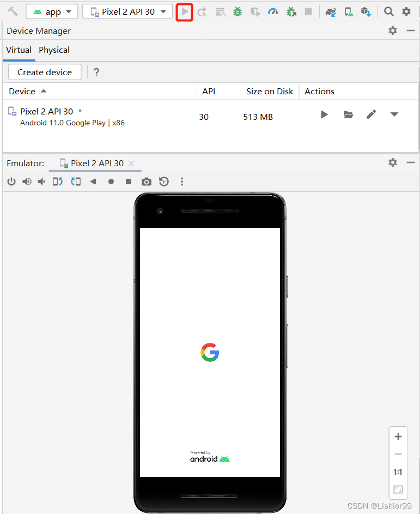Click the Create device button

point(45,72)
